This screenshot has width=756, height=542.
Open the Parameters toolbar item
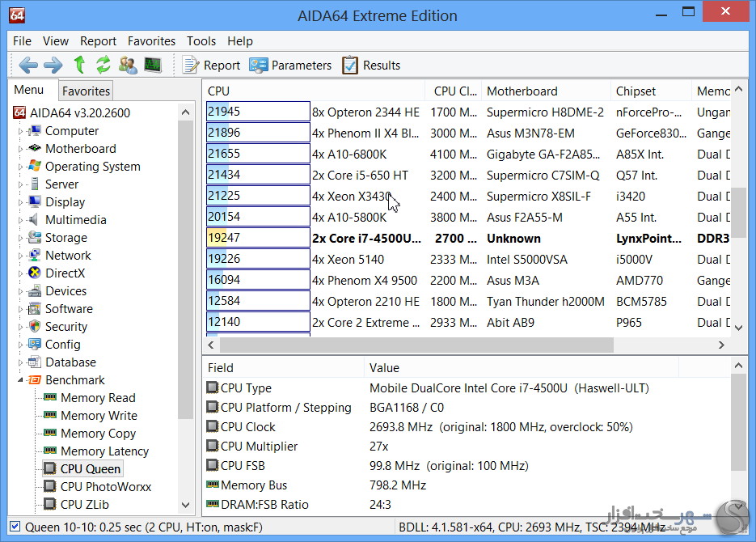[290, 65]
